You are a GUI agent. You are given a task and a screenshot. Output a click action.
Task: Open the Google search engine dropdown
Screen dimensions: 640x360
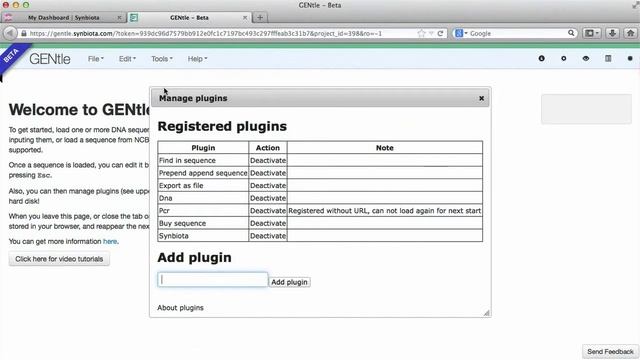(461, 33)
